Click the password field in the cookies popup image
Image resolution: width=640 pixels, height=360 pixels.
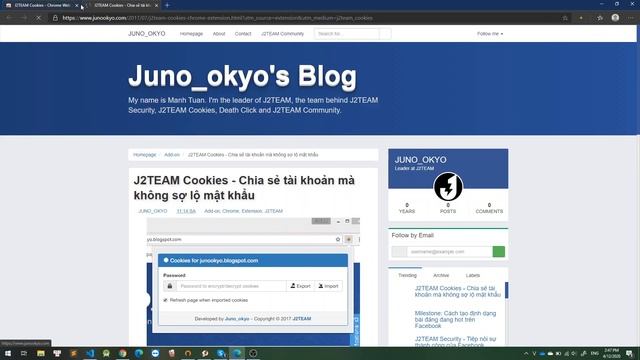(x=231, y=286)
